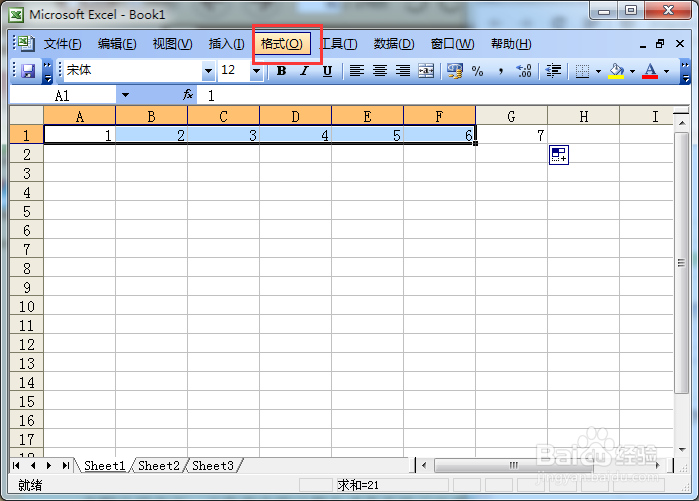
Task: Switch to Sheet2 tab
Action: click(159, 466)
